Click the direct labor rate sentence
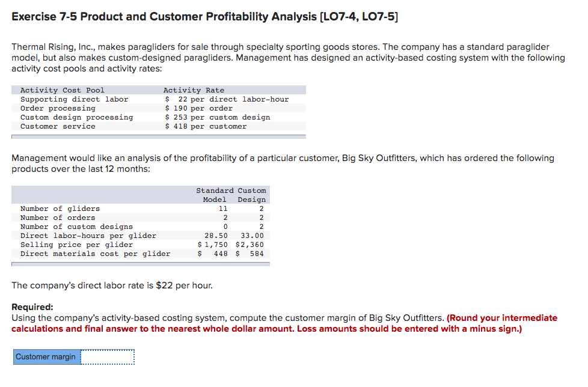Screen dimensions: 588x387 coord(112,285)
